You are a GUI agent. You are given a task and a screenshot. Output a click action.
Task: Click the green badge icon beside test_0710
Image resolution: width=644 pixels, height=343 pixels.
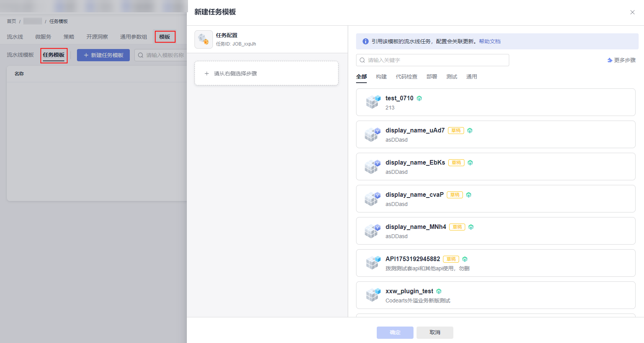(419, 98)
